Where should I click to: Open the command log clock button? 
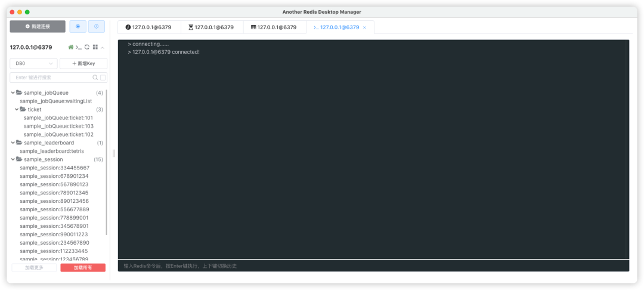tap(97, 26)
